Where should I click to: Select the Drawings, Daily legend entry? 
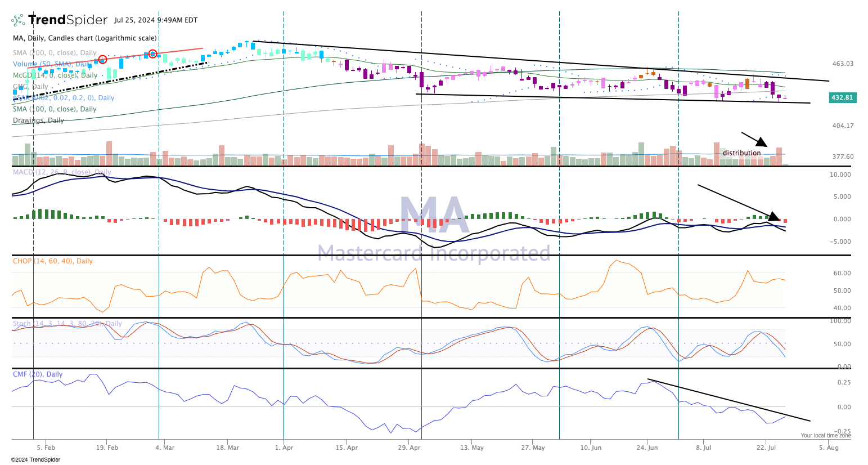pyautogui.click(x=38, y=120)
